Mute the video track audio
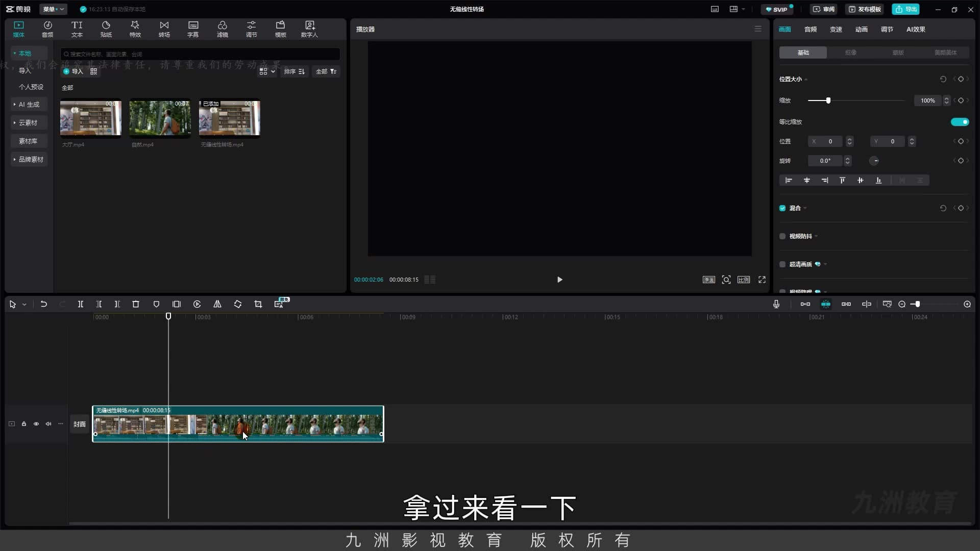 [x=48, y=424]
